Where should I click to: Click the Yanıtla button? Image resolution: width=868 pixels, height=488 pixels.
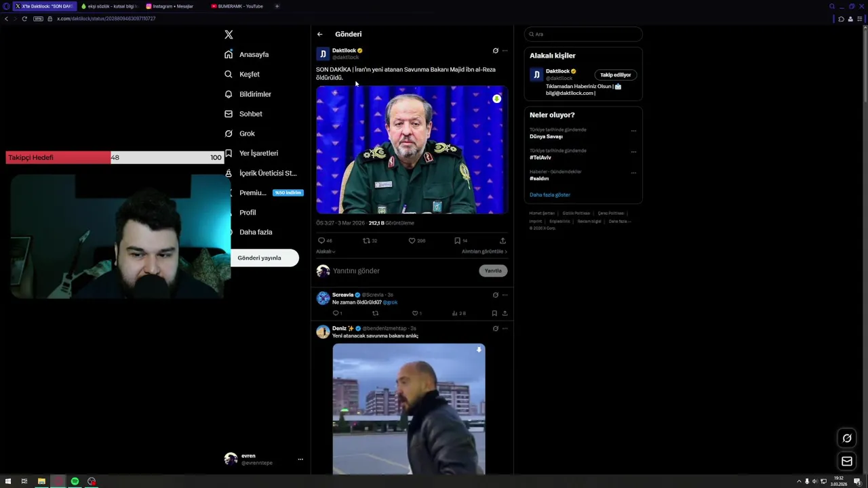click(493, 270)
